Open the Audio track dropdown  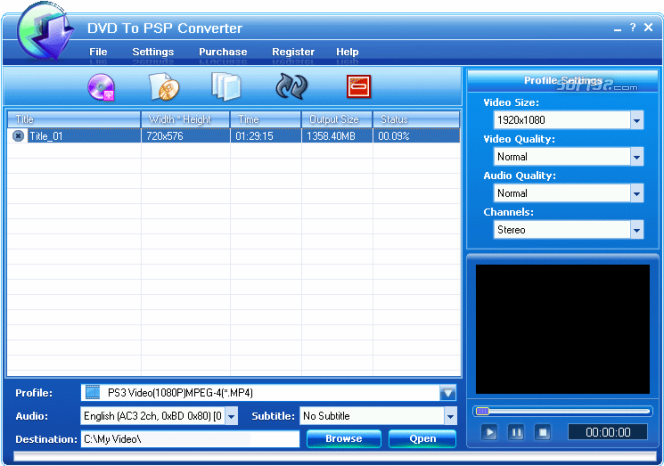(x=231, y=416)
